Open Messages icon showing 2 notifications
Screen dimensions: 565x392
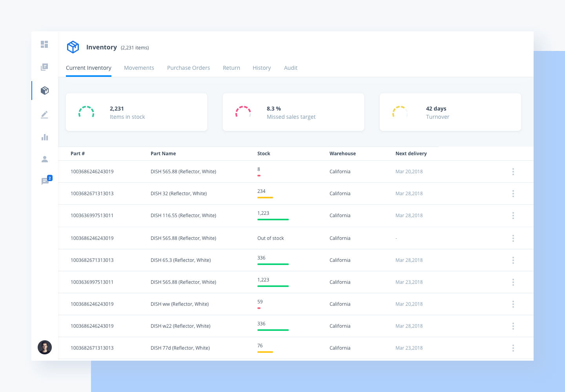pyautogui.click(x=44, y=181)
